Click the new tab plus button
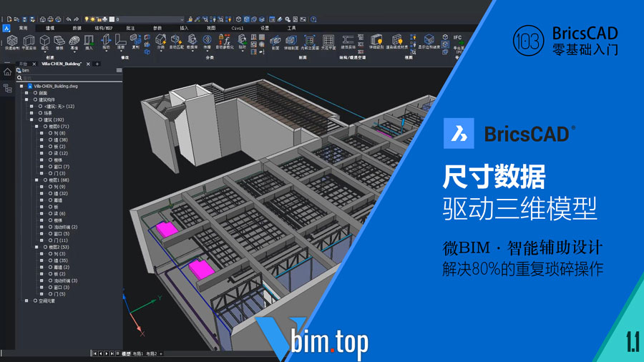The image size is (644, 362). [x=98, y=64]
